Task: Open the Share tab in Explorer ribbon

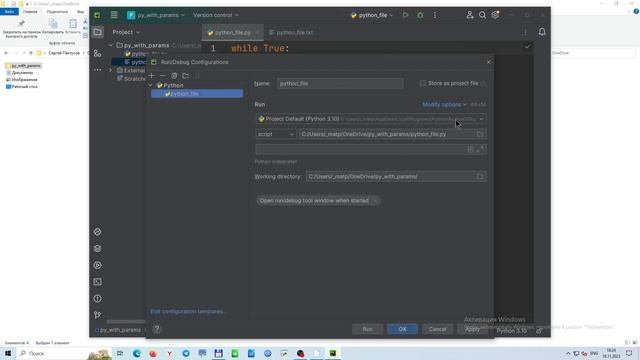Action: click(x=57, y=11)
